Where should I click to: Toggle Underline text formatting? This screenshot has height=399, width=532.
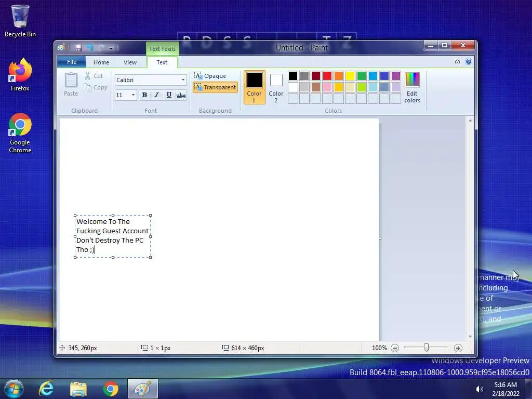click(x=169, y=95)
